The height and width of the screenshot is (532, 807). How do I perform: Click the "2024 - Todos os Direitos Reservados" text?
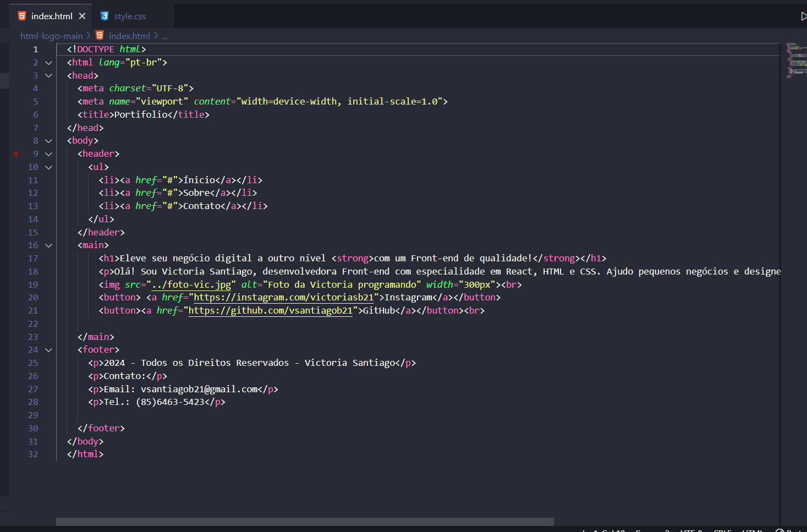196,363
